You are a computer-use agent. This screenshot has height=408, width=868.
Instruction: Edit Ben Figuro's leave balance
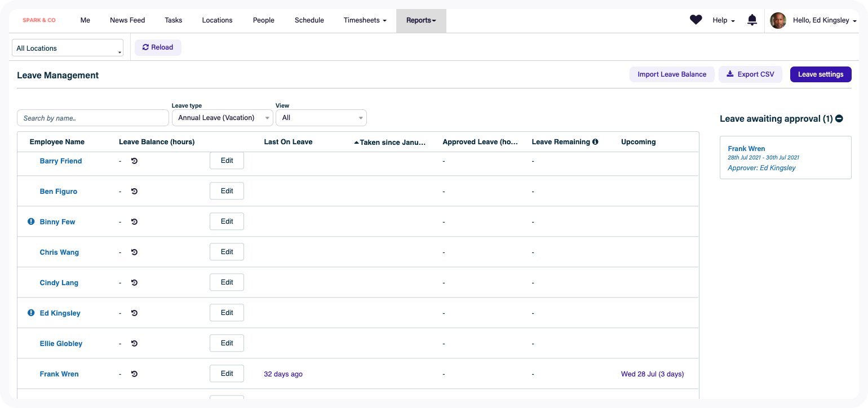[227, 191]
